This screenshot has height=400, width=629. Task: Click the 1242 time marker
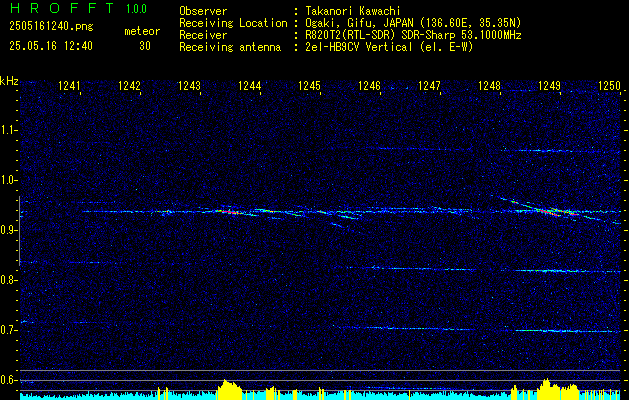130,86
